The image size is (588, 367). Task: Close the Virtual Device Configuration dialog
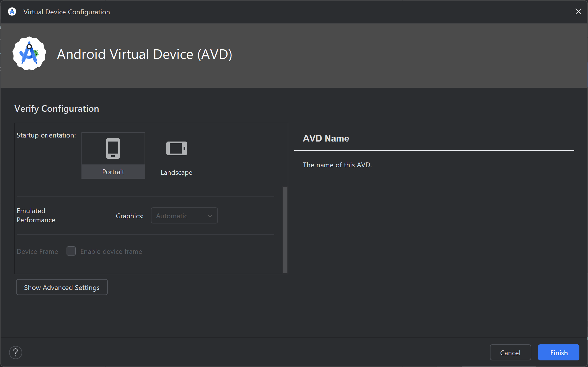pos(578,11)
